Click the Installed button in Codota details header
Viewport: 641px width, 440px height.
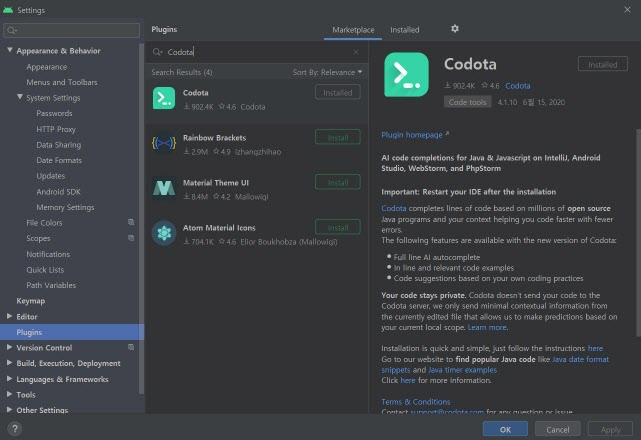click(x=603, y=64)
